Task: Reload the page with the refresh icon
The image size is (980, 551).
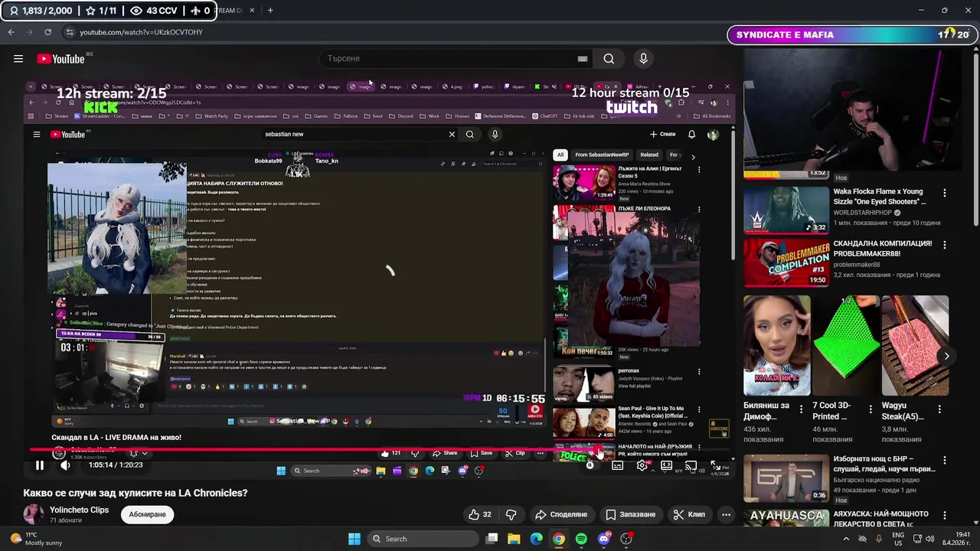Action: (47, 32)
